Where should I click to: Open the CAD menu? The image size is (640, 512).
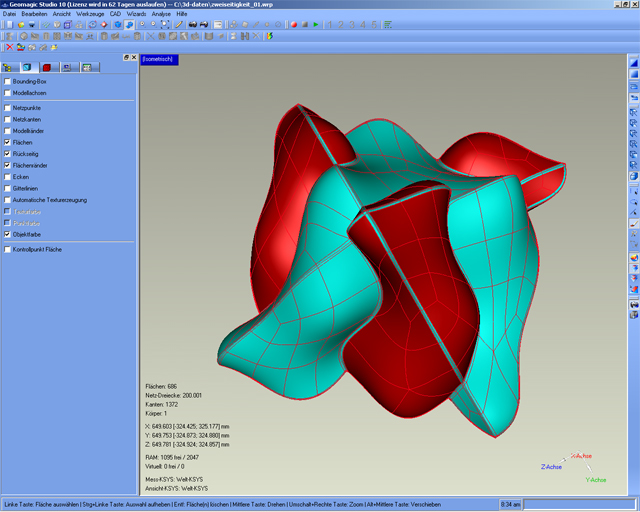[115, 14]
